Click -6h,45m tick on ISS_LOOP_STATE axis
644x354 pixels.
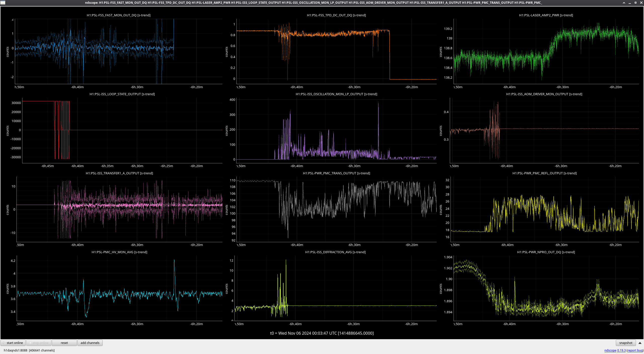tap(48, 166)
